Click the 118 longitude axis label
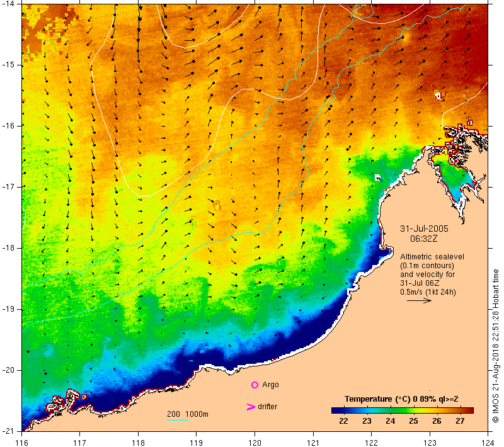The height and width of the screenshot is (447, 504). tap(138, 443)
